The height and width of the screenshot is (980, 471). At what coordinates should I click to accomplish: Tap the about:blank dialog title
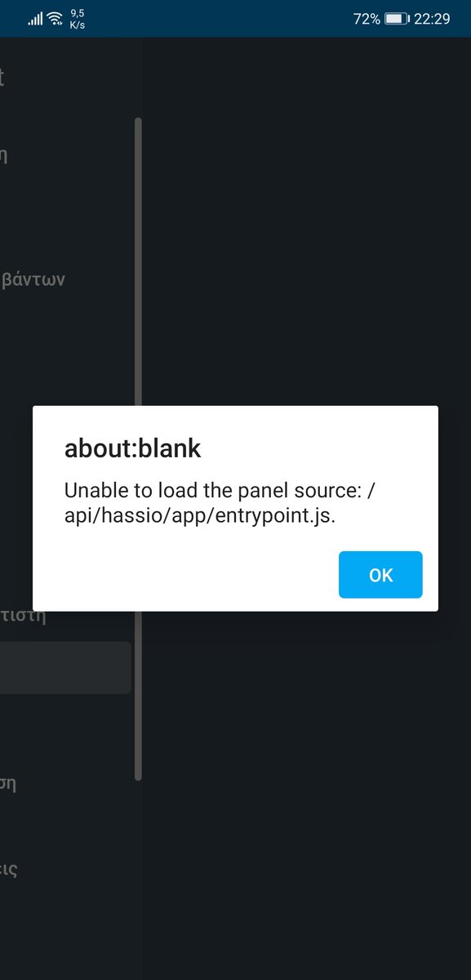[x=132, y=448]
